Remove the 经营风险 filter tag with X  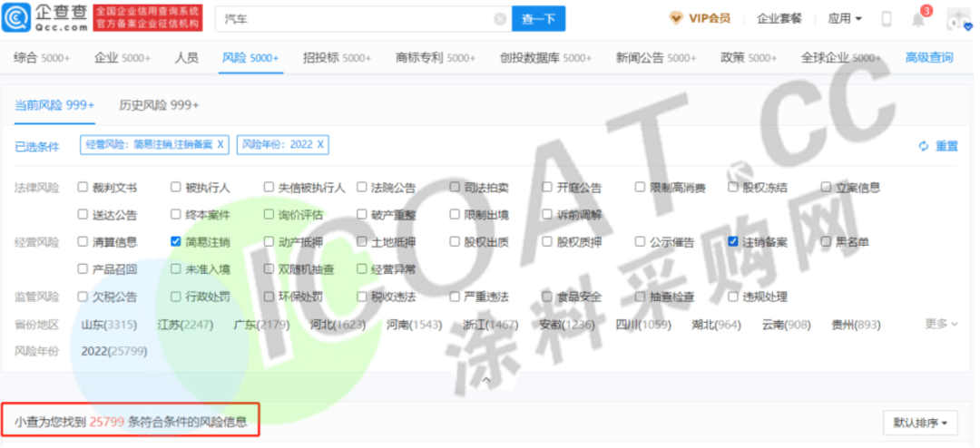[220, 144]
